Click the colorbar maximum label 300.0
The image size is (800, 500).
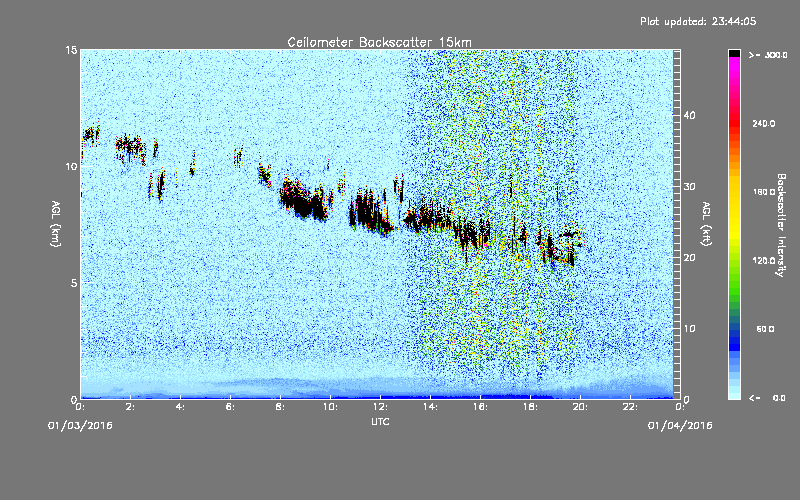776,55
